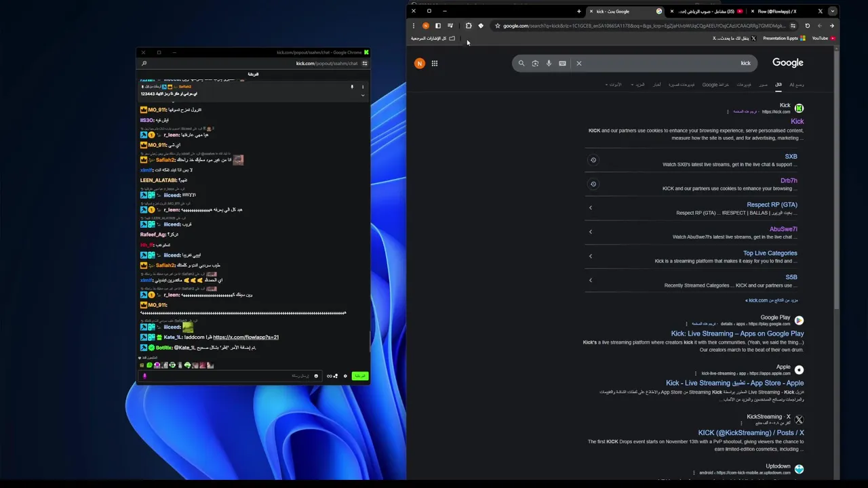Viewport: 868px width, 488px height.
Task: Open the Drb7h sitelink result
Action: (789, 181)
